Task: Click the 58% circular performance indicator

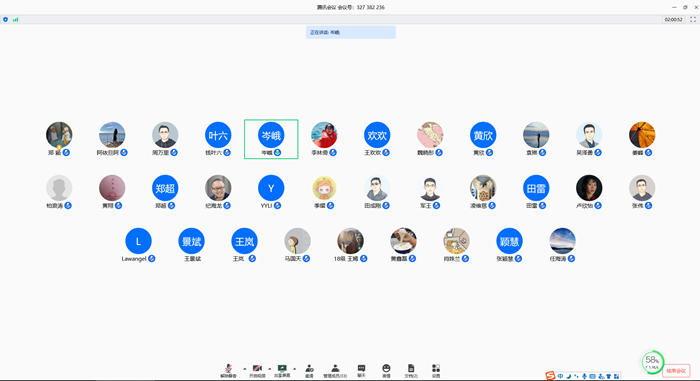Action: pyautogui.click(x=652, y=362)
